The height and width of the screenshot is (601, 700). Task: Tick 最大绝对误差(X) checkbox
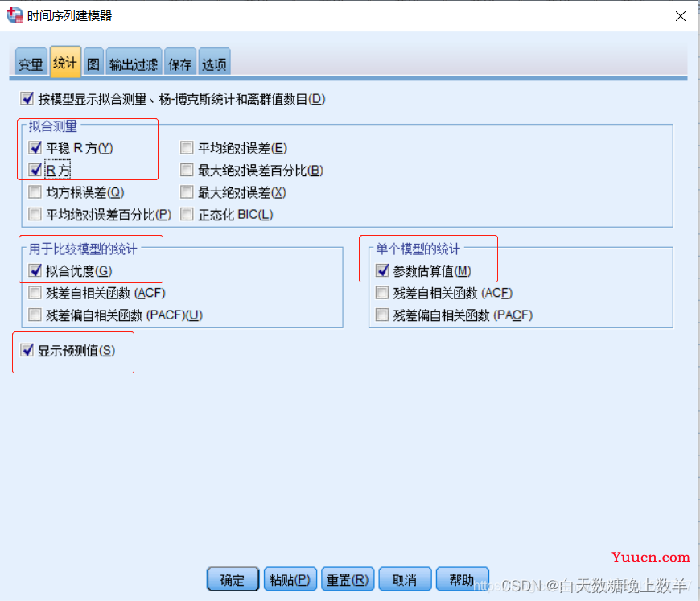pyautogui.click(x=187, y=192)
